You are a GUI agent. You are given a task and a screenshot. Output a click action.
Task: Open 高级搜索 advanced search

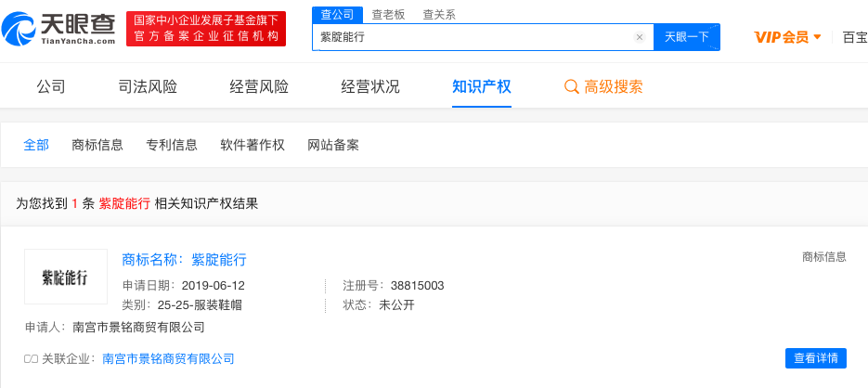click(x=614, y=87)
